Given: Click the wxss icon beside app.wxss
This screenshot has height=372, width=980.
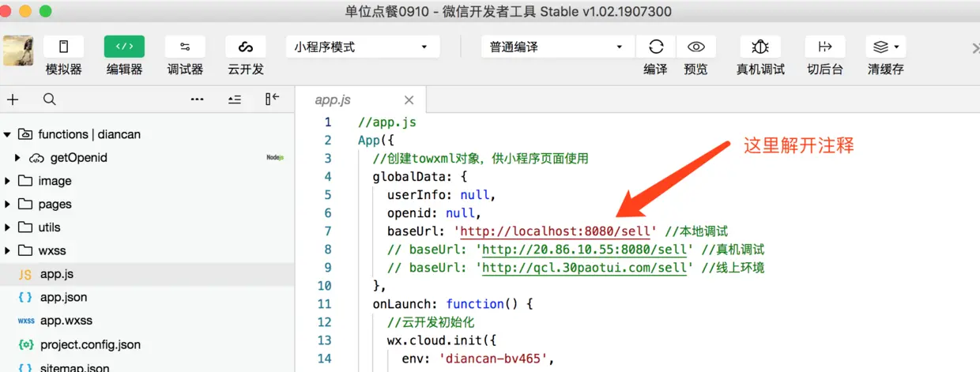Looking at the screenshot, I should [26, 321].
